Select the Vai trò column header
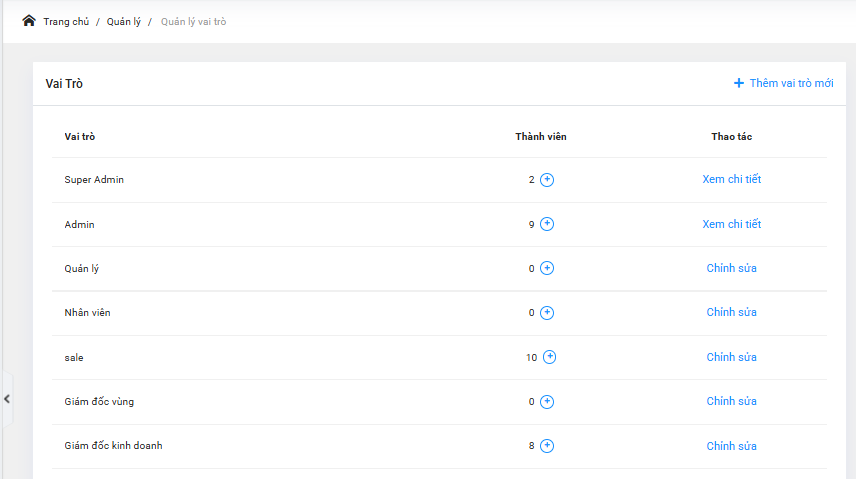Viewport: 856px width, 479px height. tap(80, 136)
